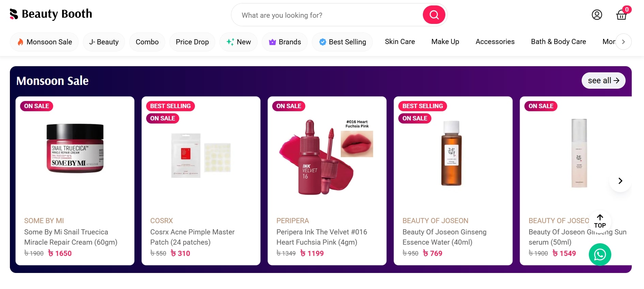
Task: Open the shopping basket cart
Action: click(622, 15)
